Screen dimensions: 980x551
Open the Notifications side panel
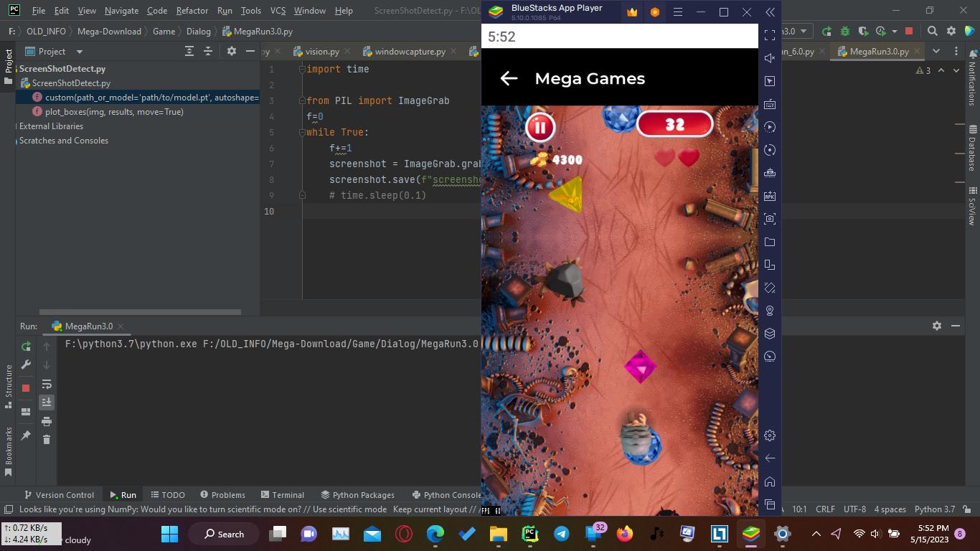[972, 79]
